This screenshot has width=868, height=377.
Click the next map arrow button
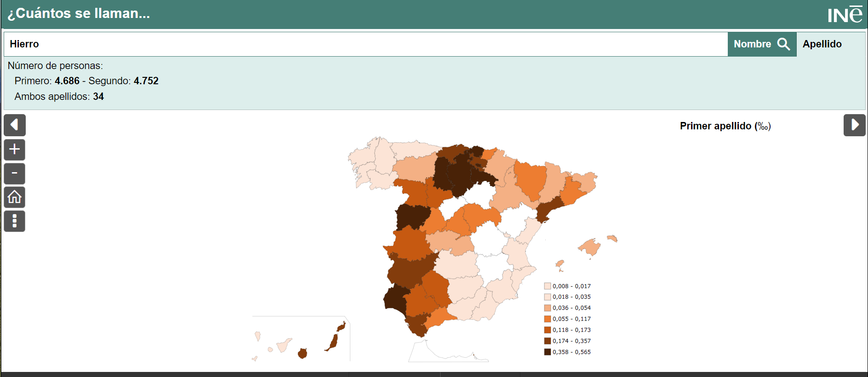coord(854,125)
